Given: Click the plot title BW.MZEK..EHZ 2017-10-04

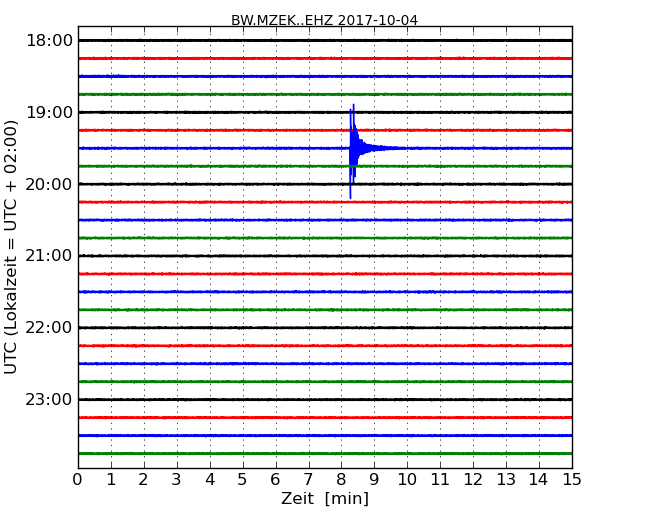Looking at the screenshot, I should click(324, 20).
